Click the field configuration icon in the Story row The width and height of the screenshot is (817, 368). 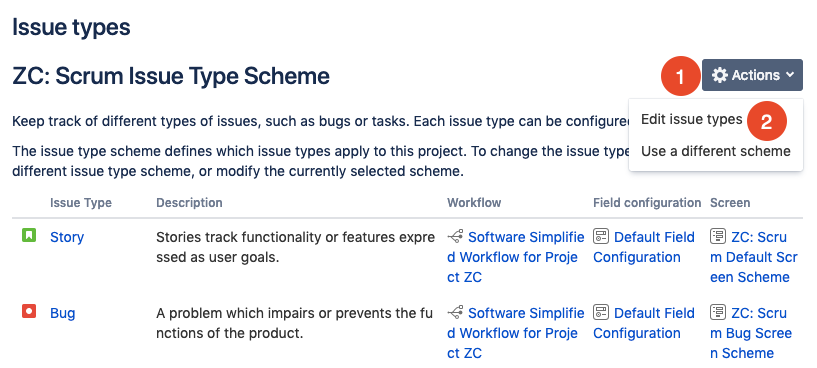tap(601, 237)
